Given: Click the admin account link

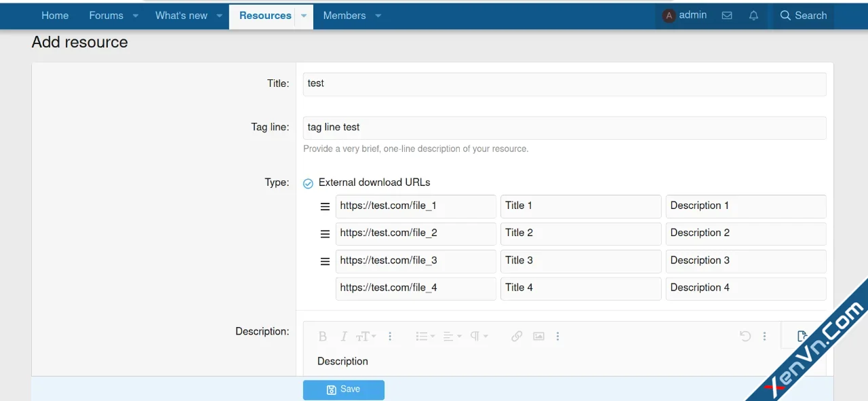Looking at the screenshot, I should pyautogui.click(x=685, y=16).
